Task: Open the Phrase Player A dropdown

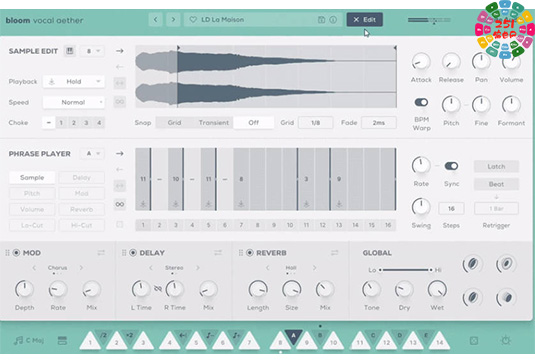Action: 92,154
